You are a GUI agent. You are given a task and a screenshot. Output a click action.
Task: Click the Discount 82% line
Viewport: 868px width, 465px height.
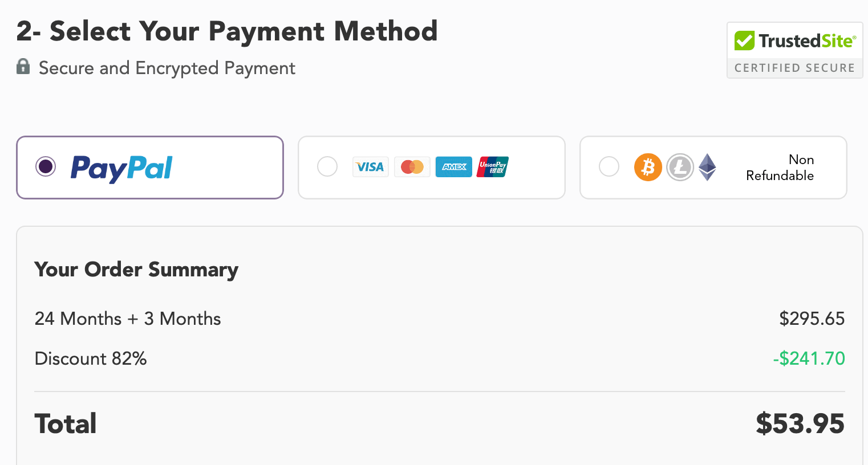pyautogui.click(x=91, y=358)
